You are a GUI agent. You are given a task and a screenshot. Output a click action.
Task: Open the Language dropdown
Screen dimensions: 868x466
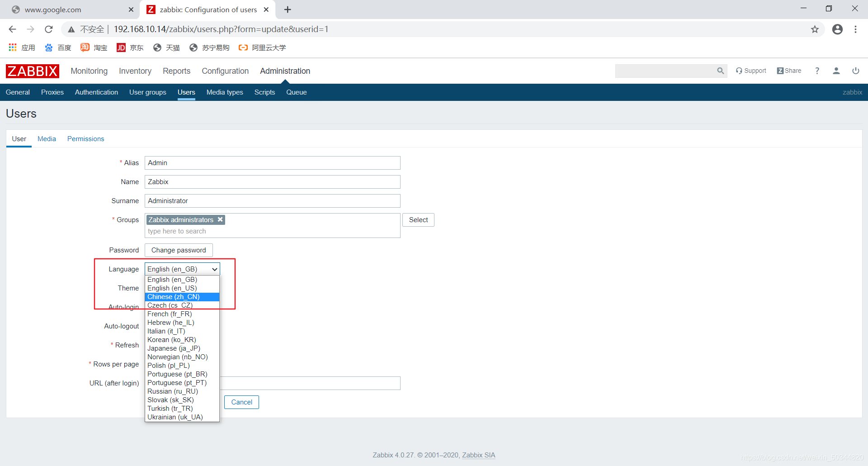pyautogui.click(x=182, y=269)
